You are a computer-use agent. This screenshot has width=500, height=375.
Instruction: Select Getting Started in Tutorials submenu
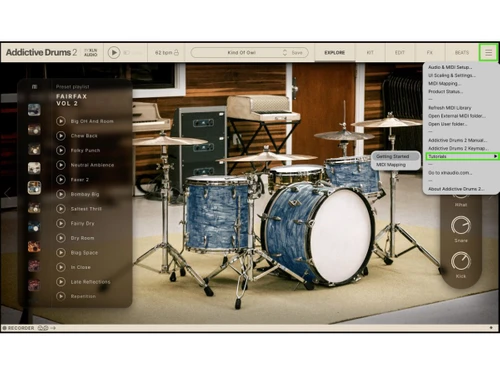point(396,156)
